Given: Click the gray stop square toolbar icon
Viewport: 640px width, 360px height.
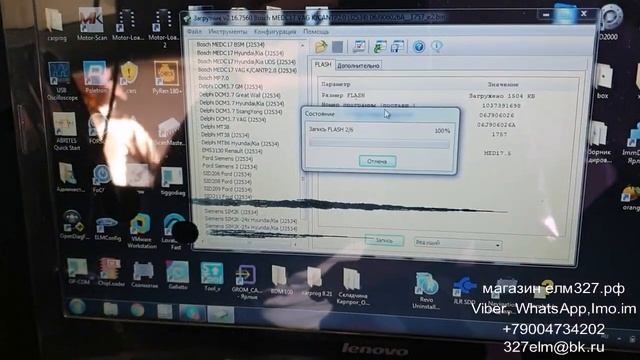Looking at the screenshot, I should 338,47.
